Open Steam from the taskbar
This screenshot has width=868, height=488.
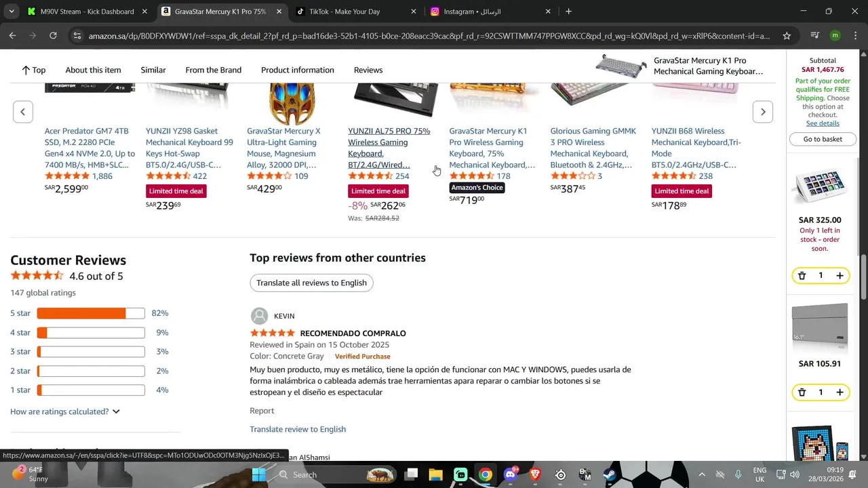[610, 474]
